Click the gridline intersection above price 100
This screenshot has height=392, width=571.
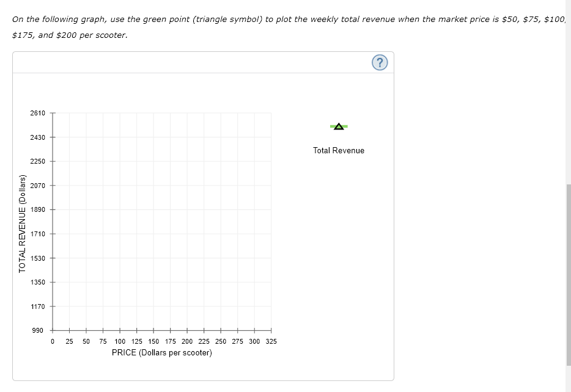click(x=120, y=112)
